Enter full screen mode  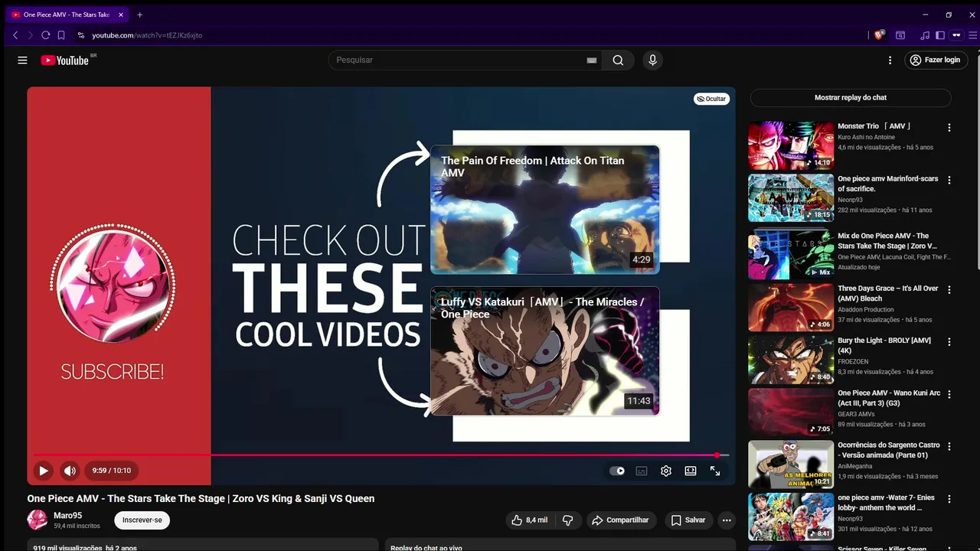(x=715, y=471)
